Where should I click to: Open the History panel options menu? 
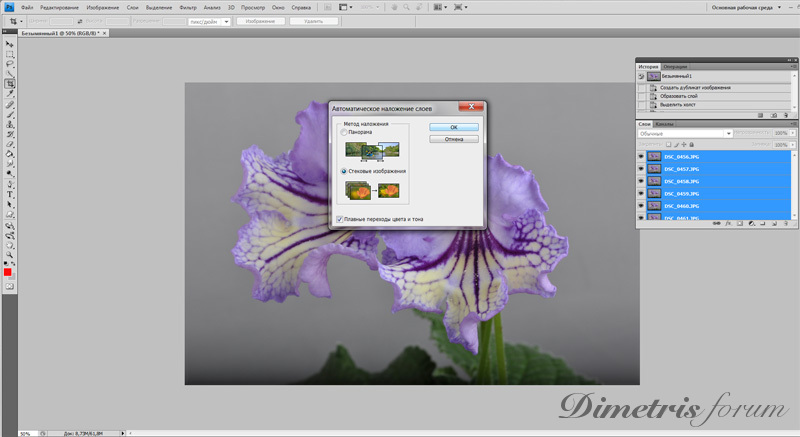click(x=793, y=66)
